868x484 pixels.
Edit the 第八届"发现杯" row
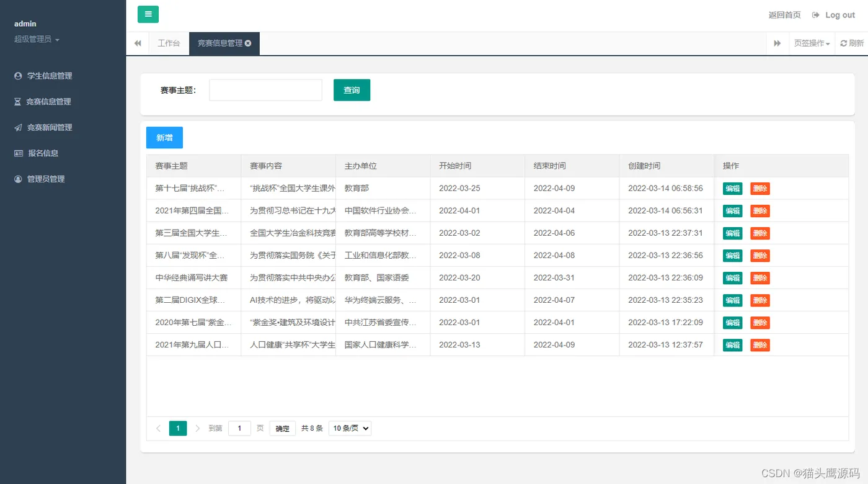(x=732, y=256)
